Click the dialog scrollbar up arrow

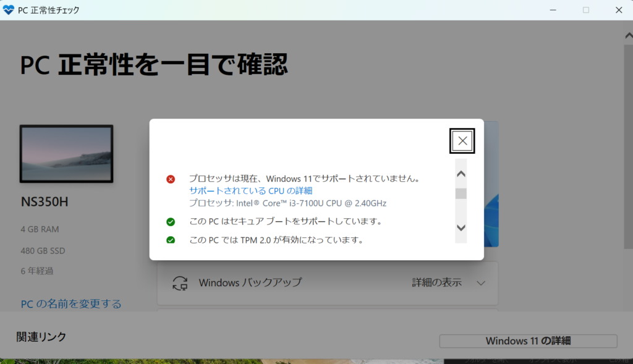[461, 174]
